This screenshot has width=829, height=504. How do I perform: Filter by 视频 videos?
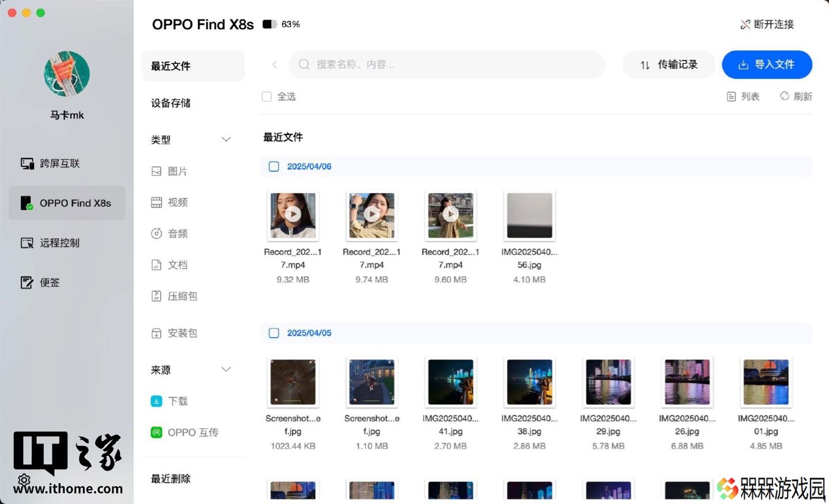coord(169,203)
